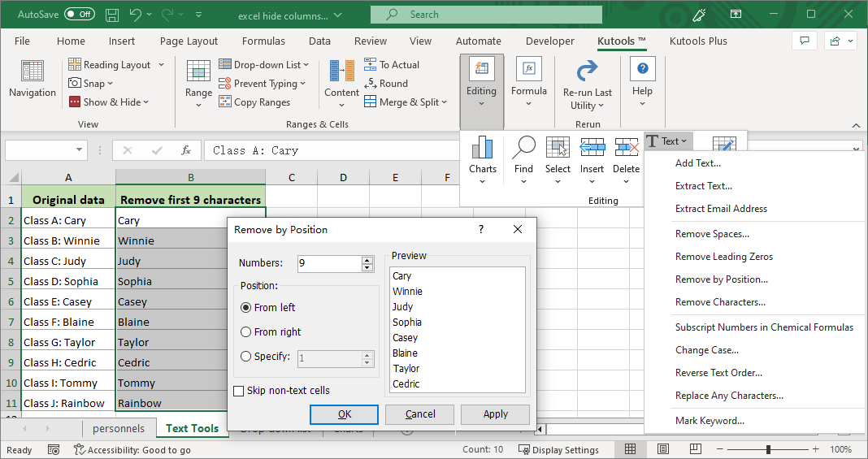Click the zoom in plus button
Screen dimensions: 868x459
click(815, 449)
